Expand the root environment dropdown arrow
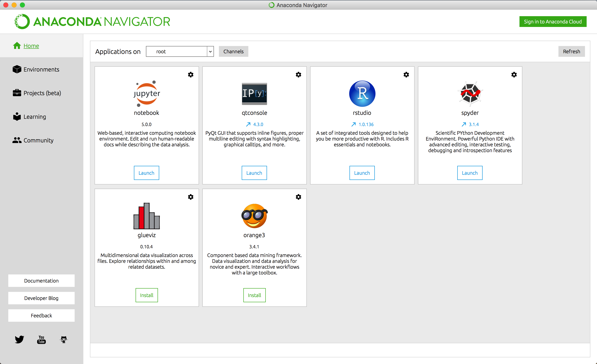 click(210, 51)
